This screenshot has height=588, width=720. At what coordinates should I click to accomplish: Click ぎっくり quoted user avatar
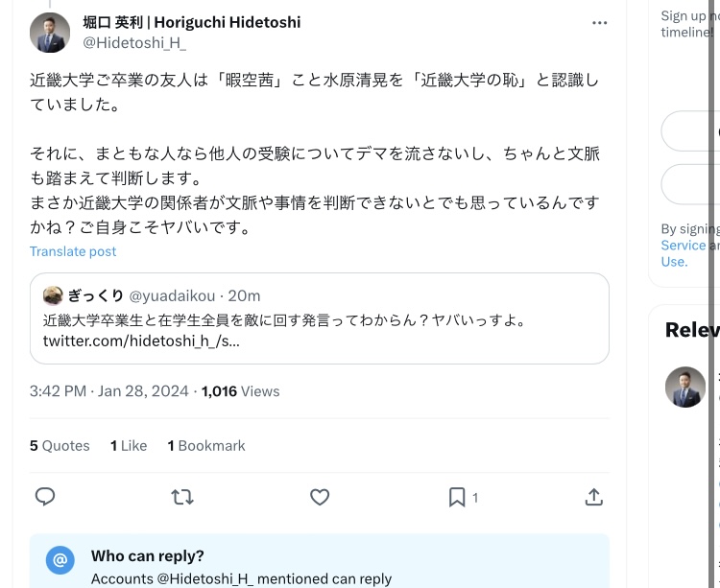tap(53, 295)
